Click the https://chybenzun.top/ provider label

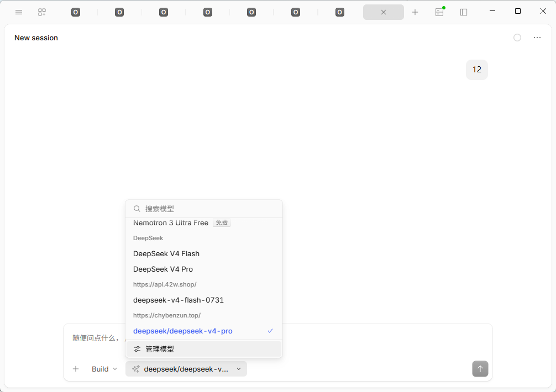(167, 315)
